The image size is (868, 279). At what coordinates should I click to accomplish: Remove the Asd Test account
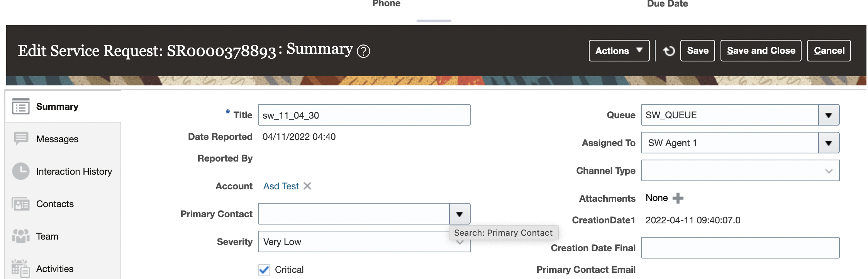pos(307,186)
